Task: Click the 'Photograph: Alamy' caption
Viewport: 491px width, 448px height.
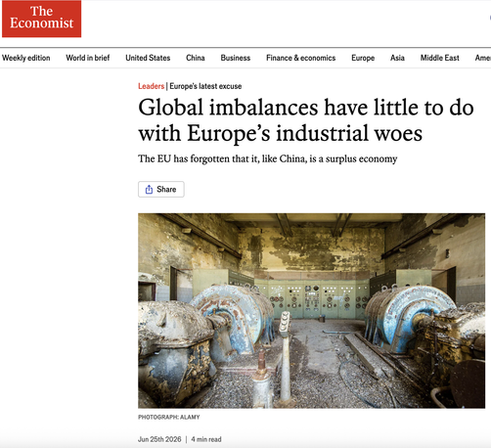Action: pos(169,417)
